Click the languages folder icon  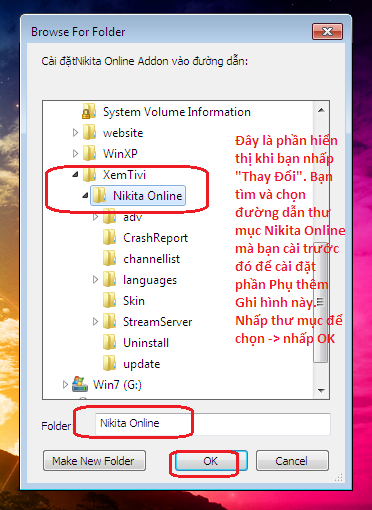tap(109, 280)
